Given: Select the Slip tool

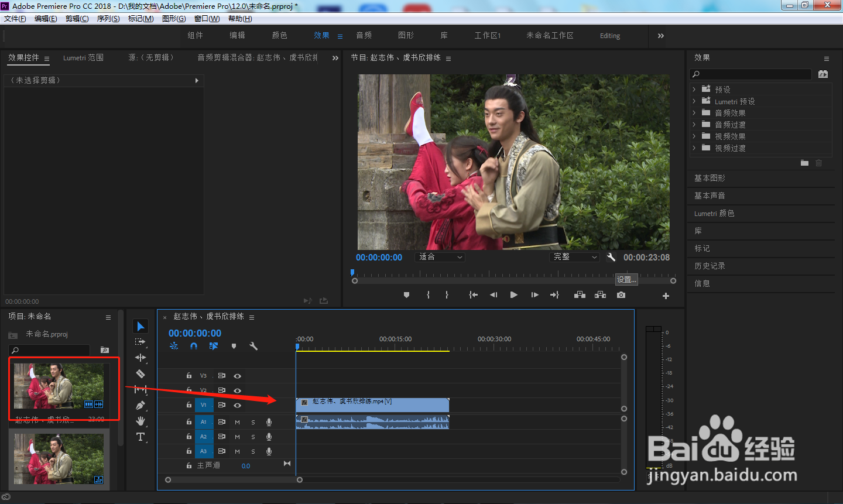Looking at the screenshot, I should (140, 389).
